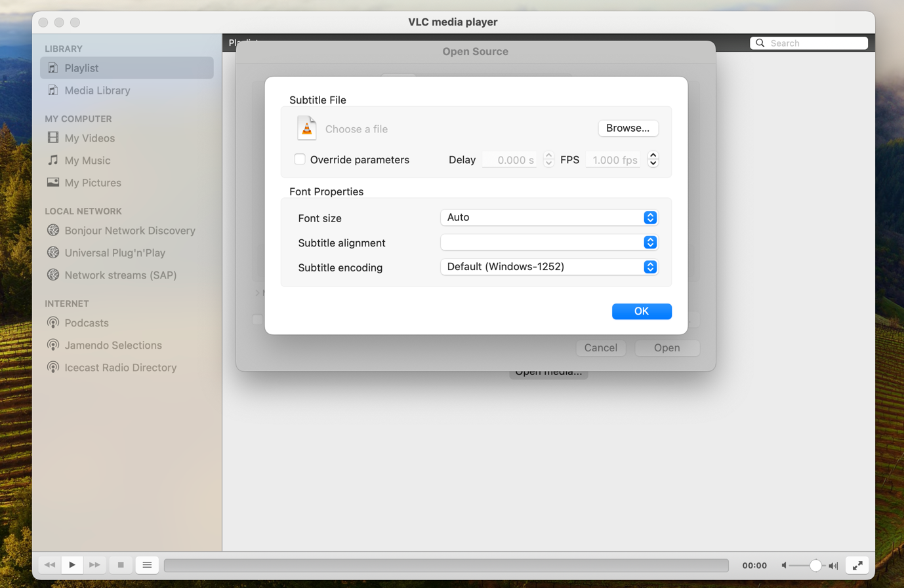Click the Bonjour Network Discovery globe icon
Screen dimensions: 904x588
point(53,231)
